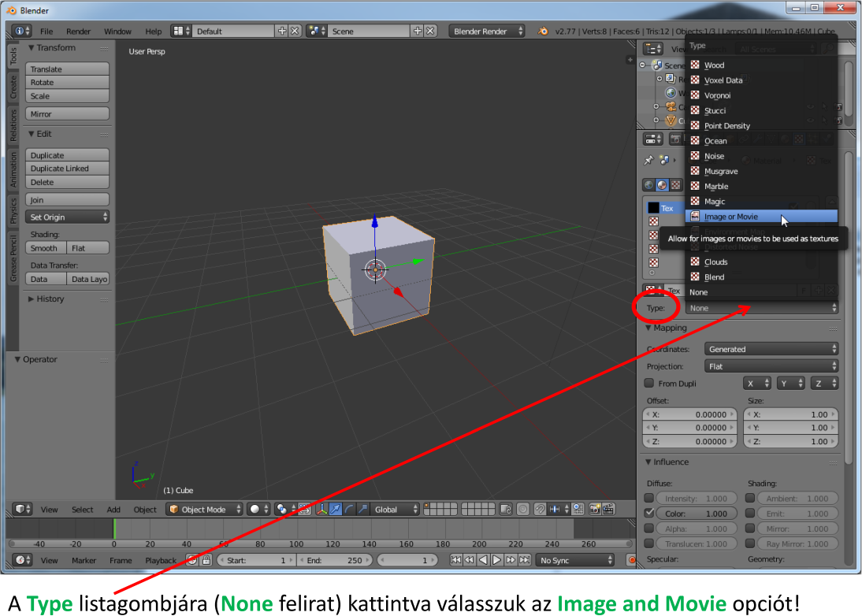The image size is (862, 616).
Task: Collapse the Transform panel in tool shelf
Action: (32, 48)
